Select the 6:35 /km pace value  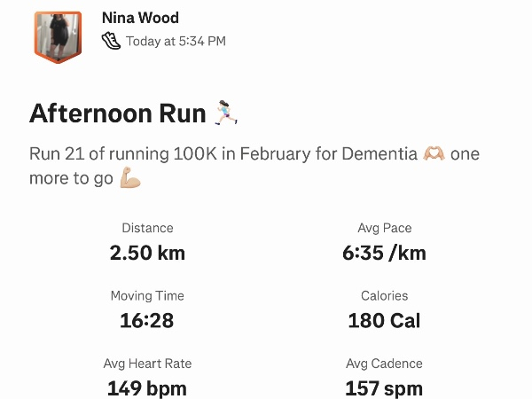click(384, 253)
